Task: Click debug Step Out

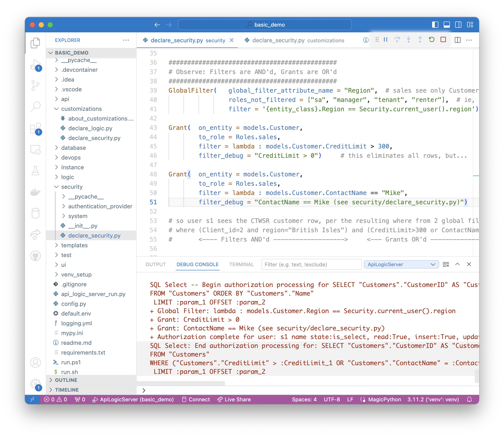Action: coord(420,40)
